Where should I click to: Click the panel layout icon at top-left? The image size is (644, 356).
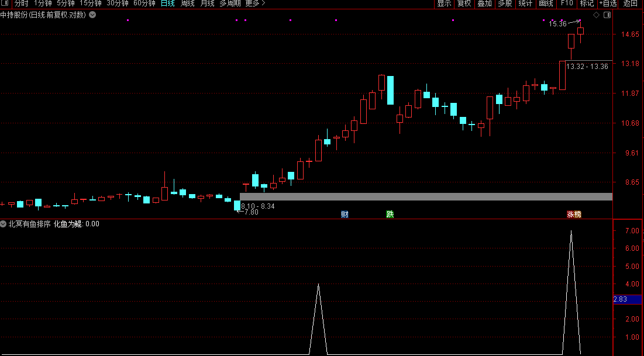point(6,4)
